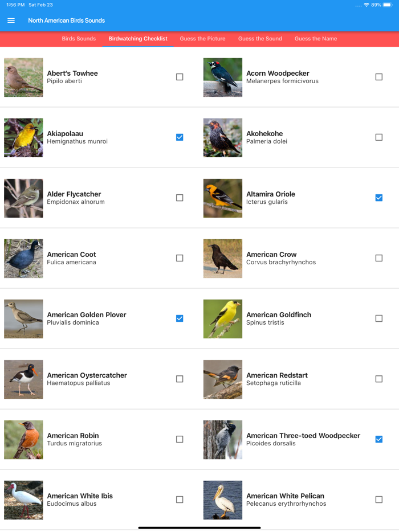
Task: Open the Alder Flycatcher photo
Action: point(23,198)
